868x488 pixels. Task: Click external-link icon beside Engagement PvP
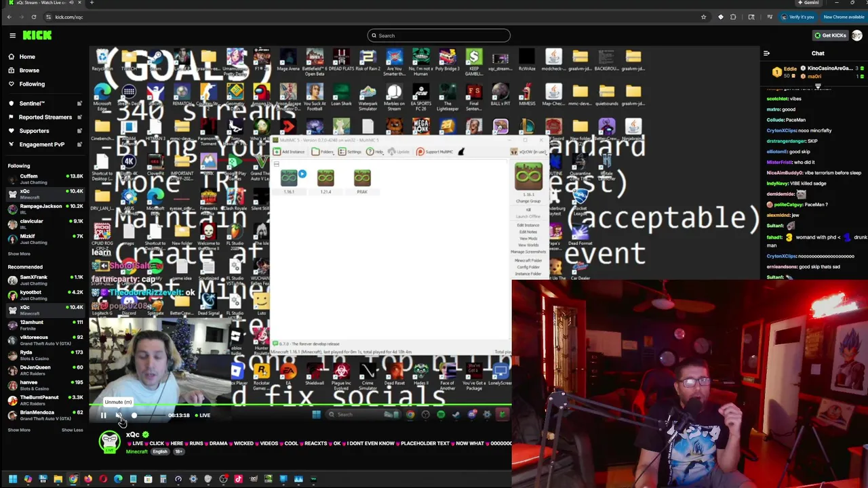[79, 144]
